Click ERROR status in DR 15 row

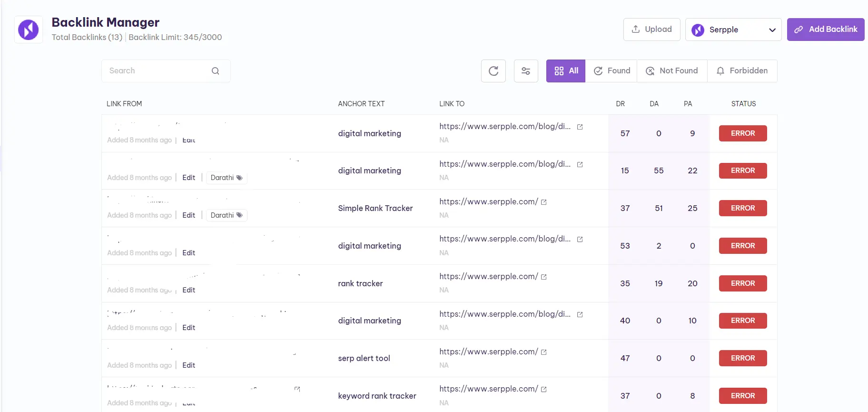[x=743, y=171]
